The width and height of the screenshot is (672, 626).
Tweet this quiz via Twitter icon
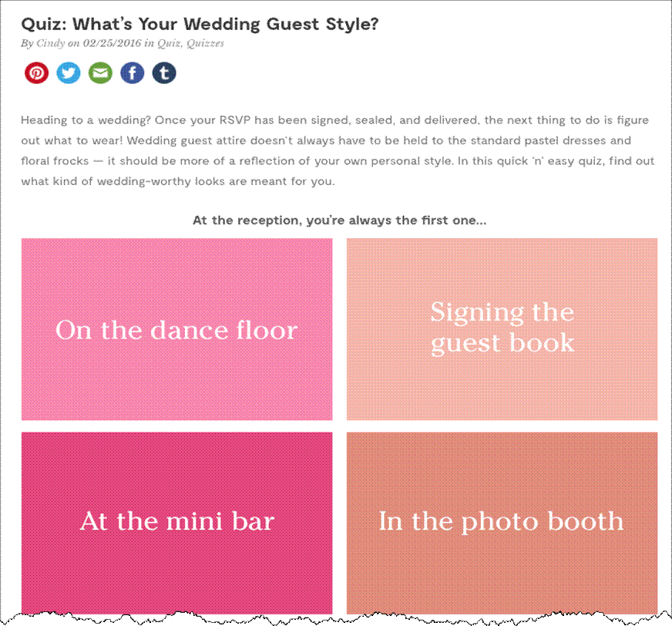click(x=69, y=73)
